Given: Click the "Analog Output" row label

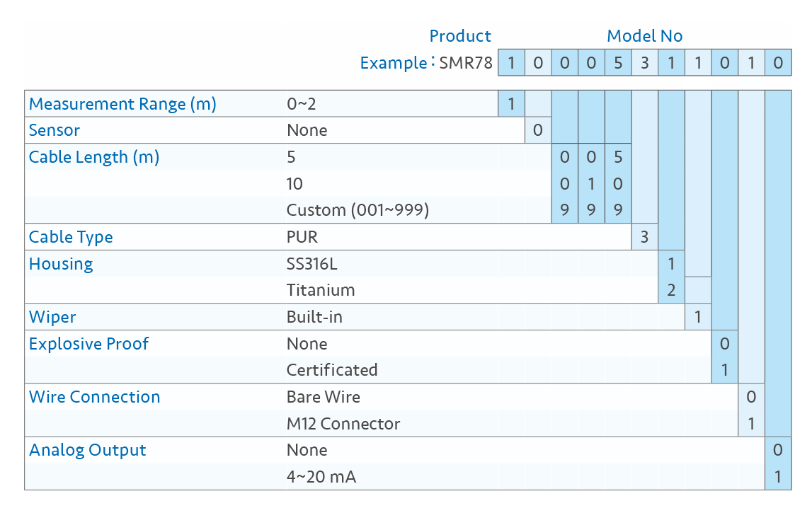Looking at the screenshot, I should pyautogui.click(x=88, y=450).
